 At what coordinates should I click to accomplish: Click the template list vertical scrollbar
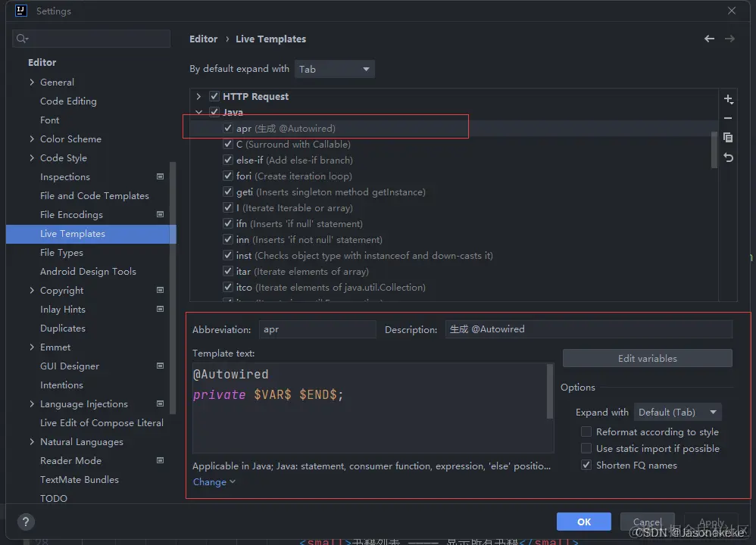[714, 149]
